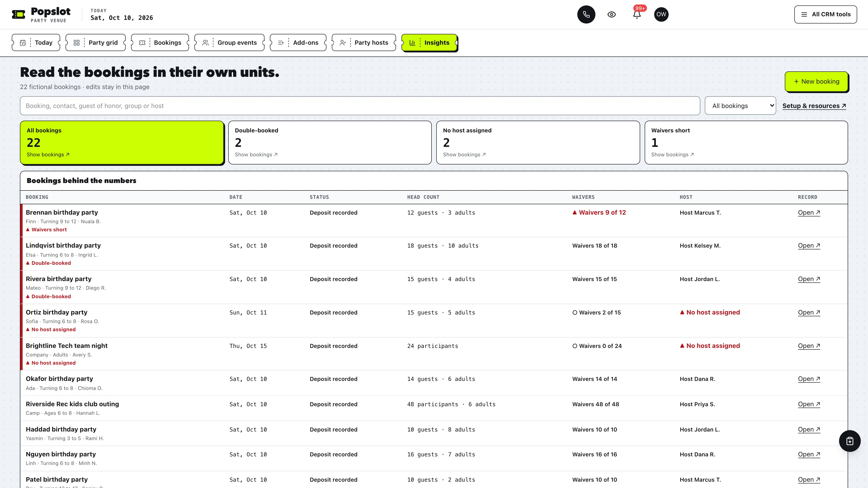Expand the All bookings filter dropdown
This screenshot has width=868, height=488.
[x=740, y=106]
